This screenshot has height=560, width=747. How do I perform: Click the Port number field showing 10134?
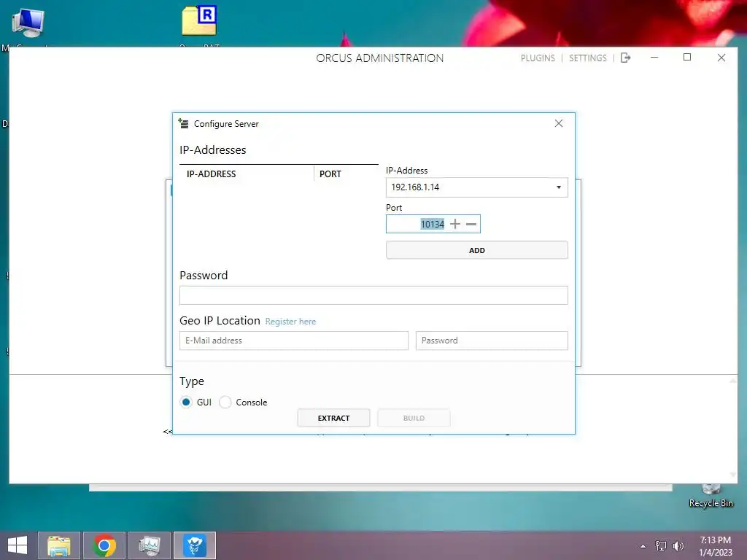432,224
